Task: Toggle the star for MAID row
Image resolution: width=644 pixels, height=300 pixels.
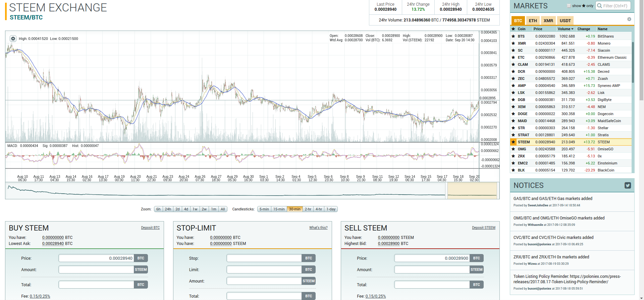Action: click(x=513, y=121)
